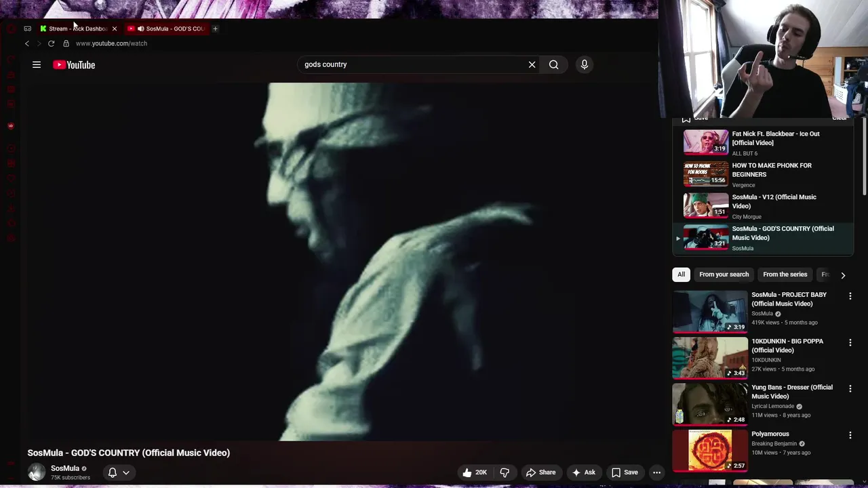The image size is (868, 488).
Task: Click the address bar URL
Action: [111, 43]
